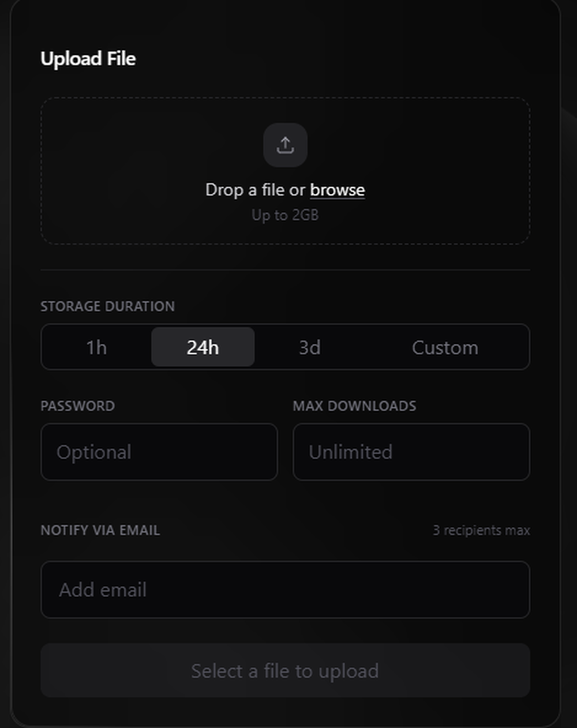577x728 pixels.
Task: Click the PASSWORD section label
Action: tap(77, 406)
